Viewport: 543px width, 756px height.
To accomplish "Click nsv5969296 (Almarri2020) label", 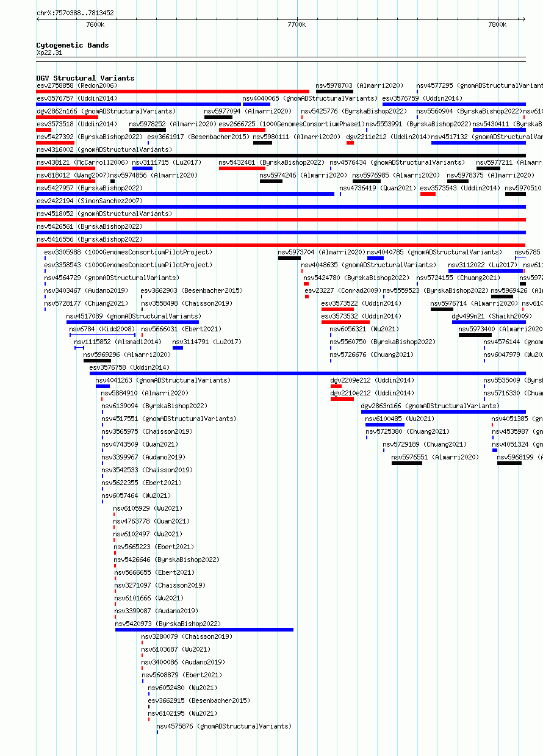I will 127,355.
